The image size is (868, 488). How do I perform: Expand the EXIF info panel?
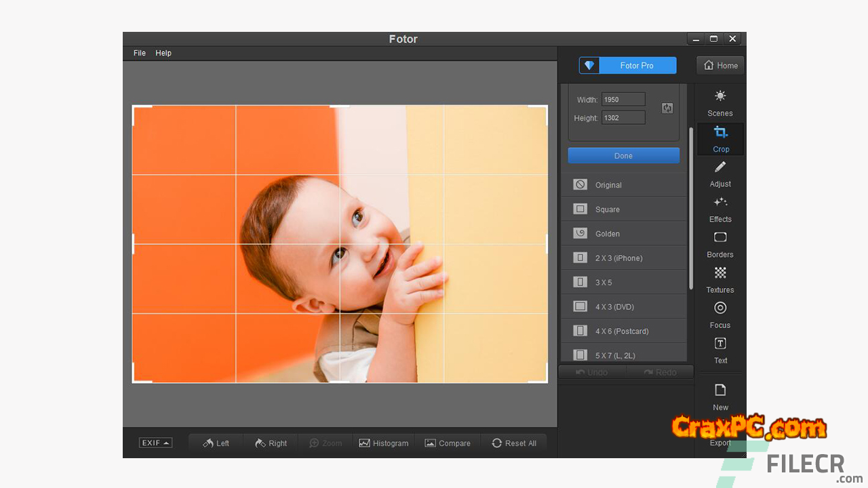click(155, 443)
